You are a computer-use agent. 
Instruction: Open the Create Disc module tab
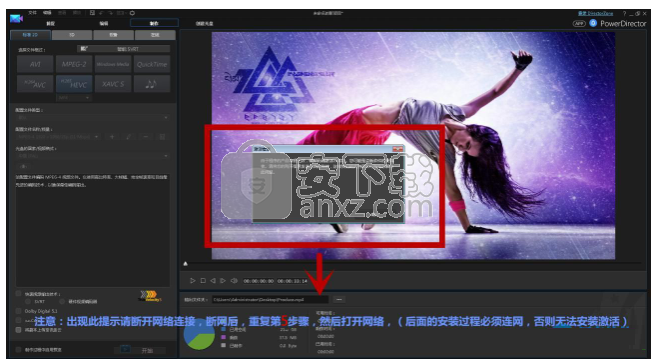pos(204,24)
